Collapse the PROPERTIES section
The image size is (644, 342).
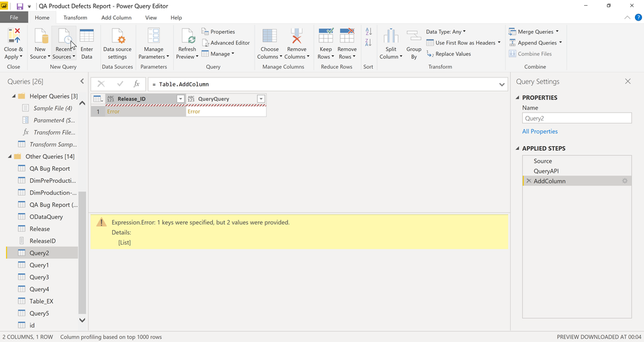[x=518, y=98]
